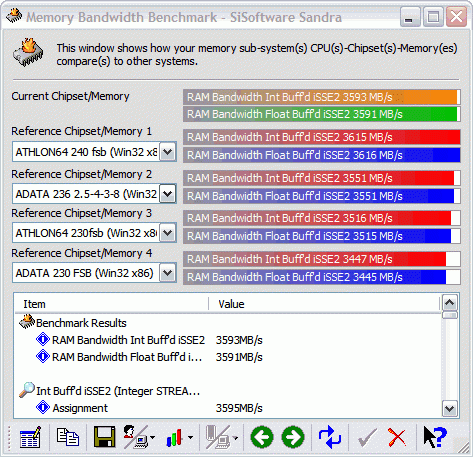The width and height of the screenshot is (473, 457).
Task: Click the flaming memory chip header icon
Action: pos(28,52)
